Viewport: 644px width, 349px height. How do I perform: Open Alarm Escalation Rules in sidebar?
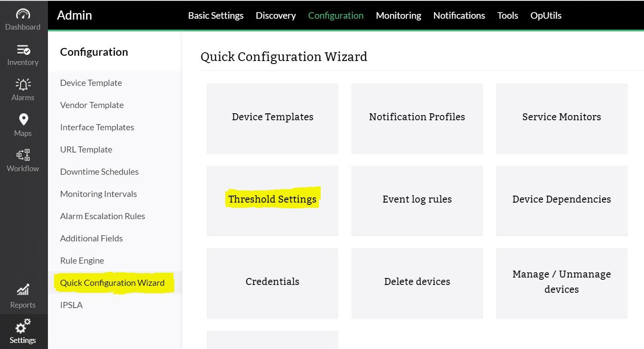click(x=102, y=216)
